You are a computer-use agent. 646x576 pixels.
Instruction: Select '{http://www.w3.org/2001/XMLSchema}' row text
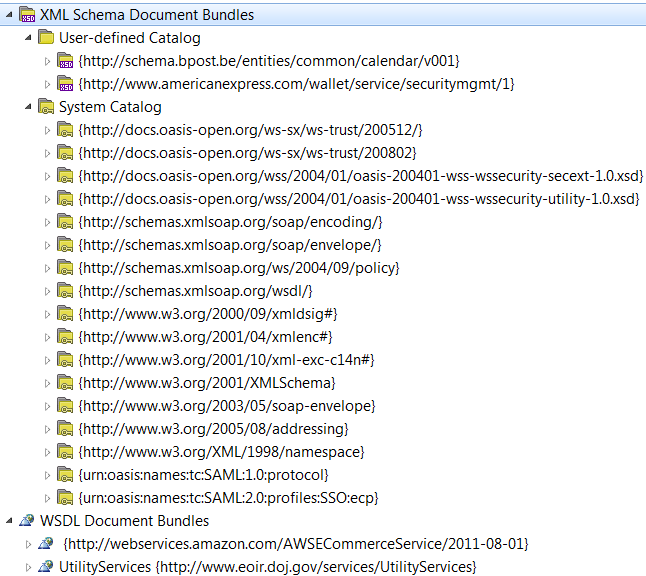(207, 383)
